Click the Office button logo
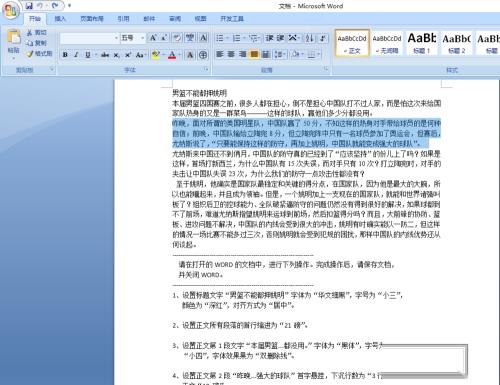Screen dimensions: 500x385 point(10,10)
